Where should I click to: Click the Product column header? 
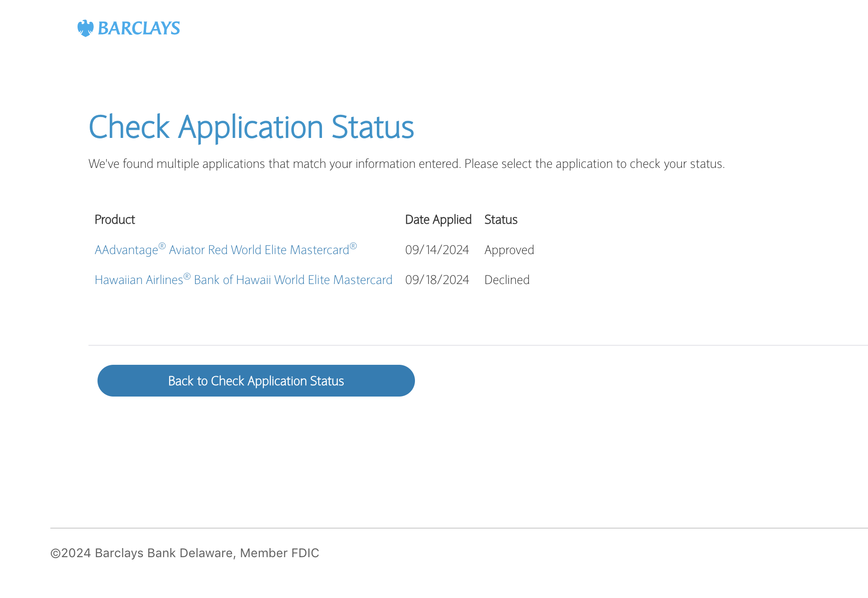tap(115, 220)
